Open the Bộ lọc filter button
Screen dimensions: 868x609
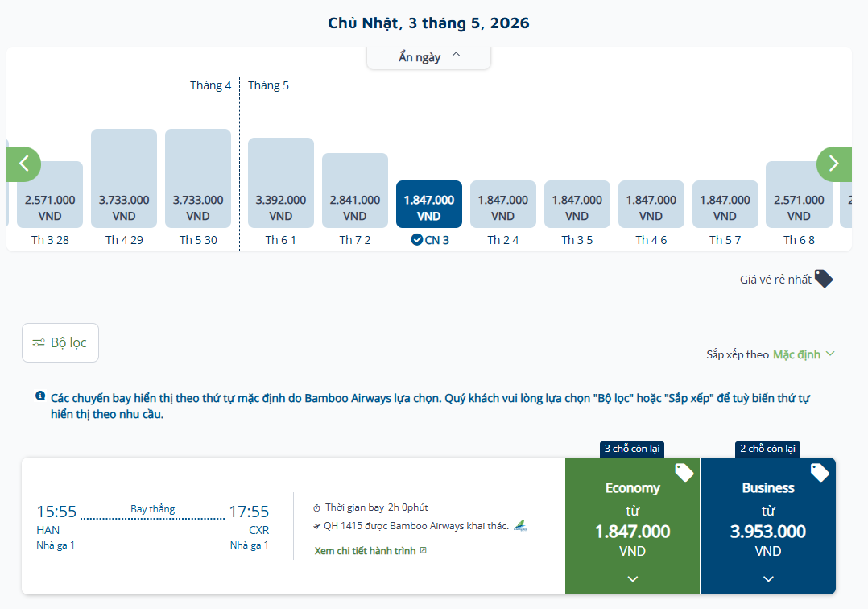tap(60, 342)
